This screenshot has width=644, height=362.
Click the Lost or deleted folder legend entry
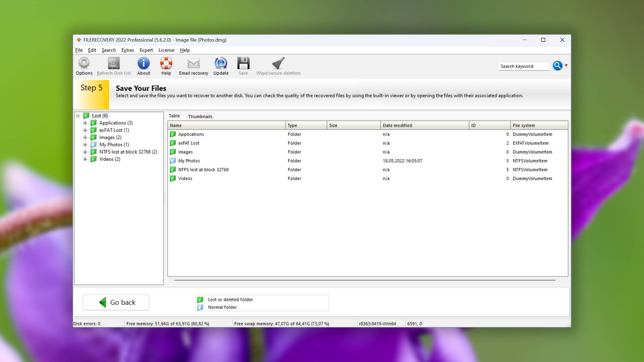pyautogui.click(x=230, y=300)
